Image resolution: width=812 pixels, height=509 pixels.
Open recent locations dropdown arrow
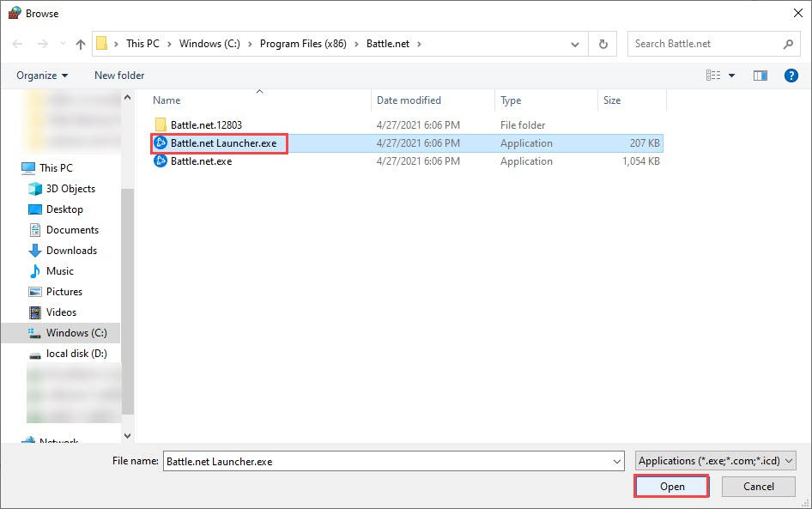pyautogui.click(x=63, y=44)
